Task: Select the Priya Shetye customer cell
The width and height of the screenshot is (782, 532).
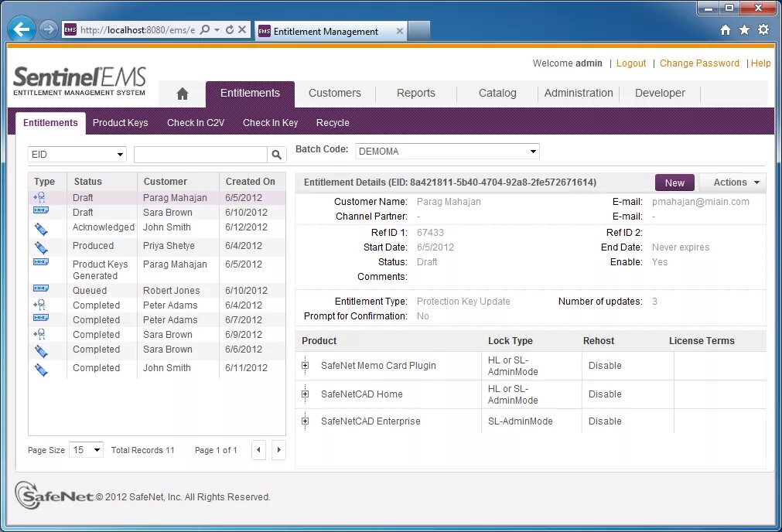Action: [169, 246]
